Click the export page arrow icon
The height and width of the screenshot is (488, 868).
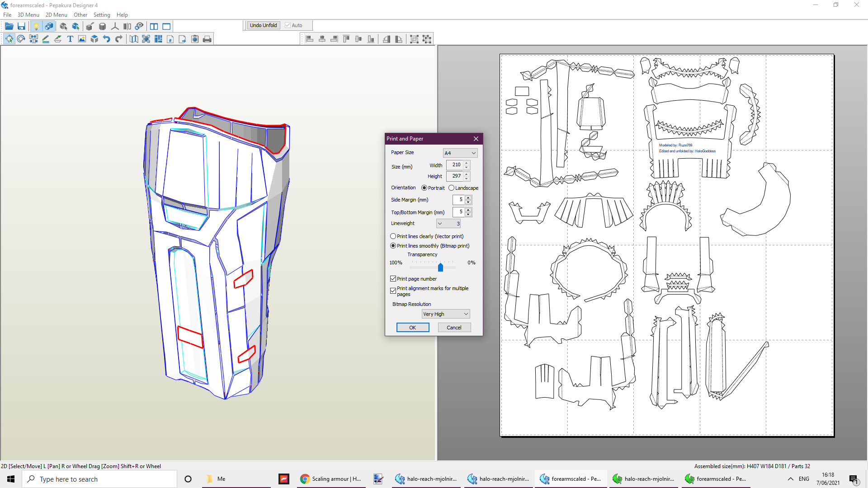pyautogui.click(x=183, y=39)
